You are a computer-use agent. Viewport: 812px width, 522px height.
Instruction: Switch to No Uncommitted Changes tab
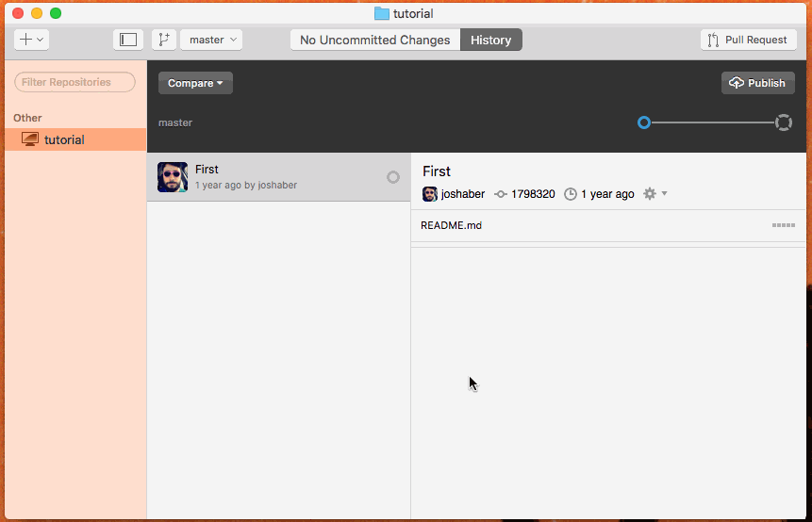coord(375,40)
